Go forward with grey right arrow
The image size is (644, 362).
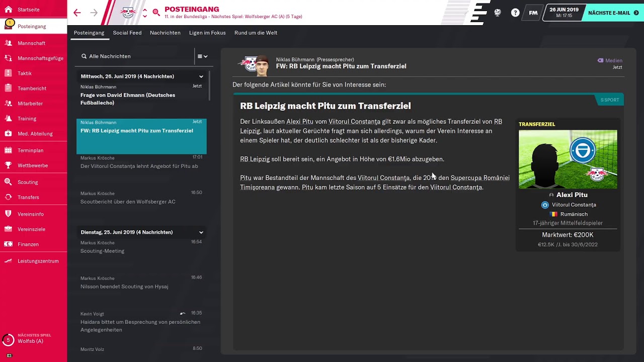[94, 13]
